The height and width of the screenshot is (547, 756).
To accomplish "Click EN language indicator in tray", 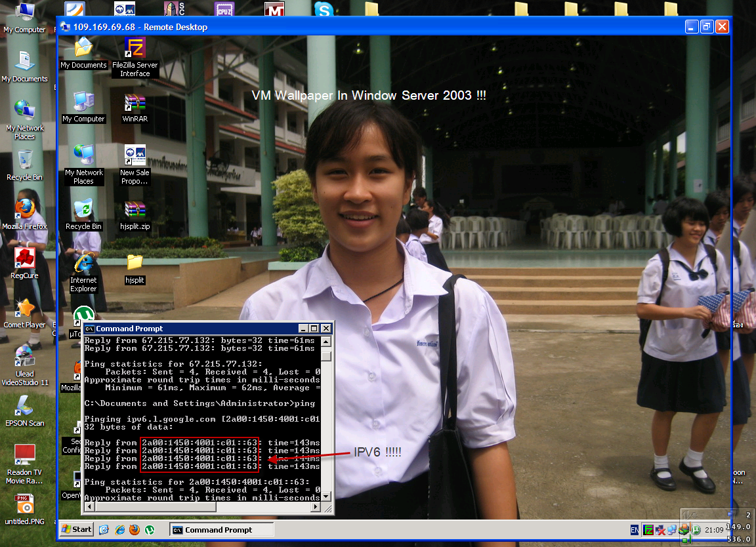I will click(635, 530).
